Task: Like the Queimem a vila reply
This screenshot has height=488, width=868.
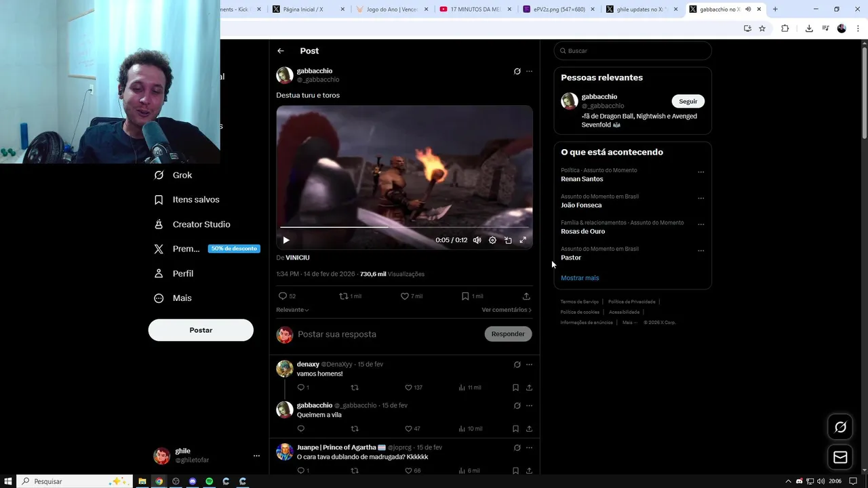Action: pyautogui.click(x=412, y=429)
